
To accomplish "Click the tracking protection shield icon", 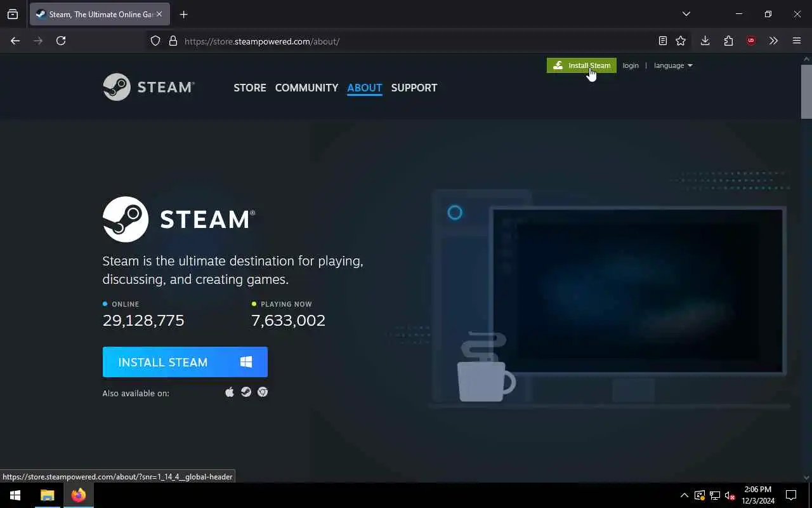I will 155,41.
